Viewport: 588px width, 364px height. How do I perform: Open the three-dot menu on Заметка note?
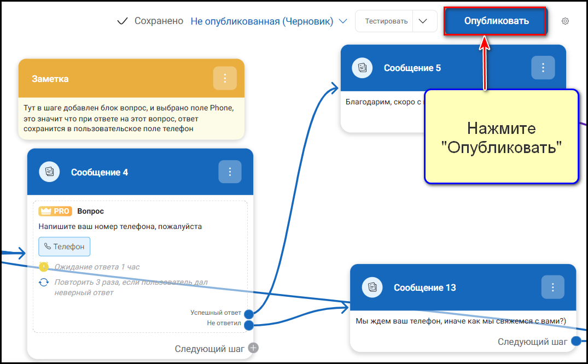click(x=225, y=78)
